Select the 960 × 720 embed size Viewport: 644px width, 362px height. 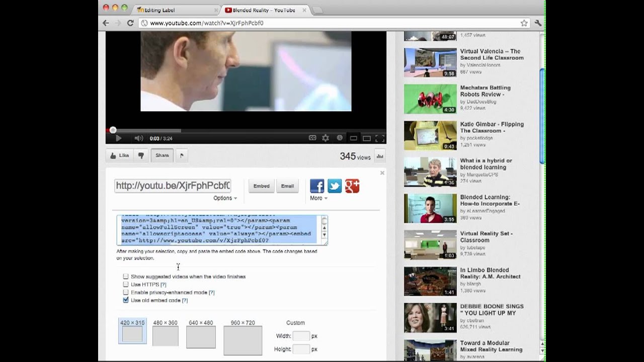(x=243, y=337)
